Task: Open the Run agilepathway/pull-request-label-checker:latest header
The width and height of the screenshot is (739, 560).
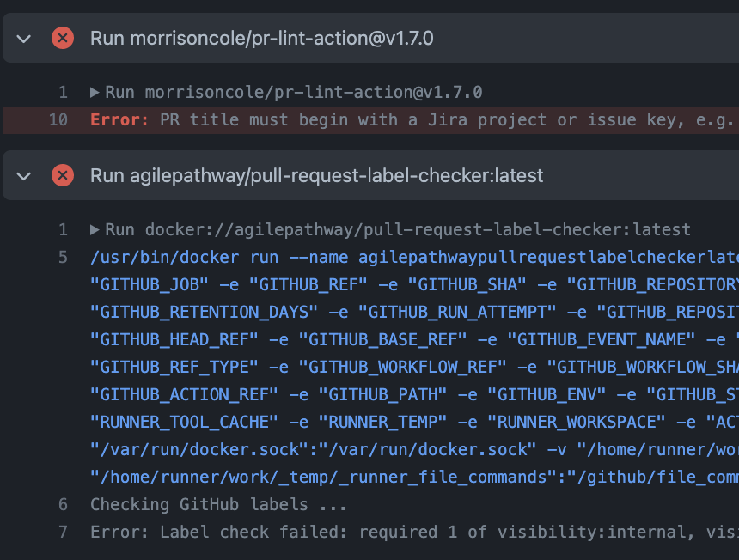Action: pos(315,175)
